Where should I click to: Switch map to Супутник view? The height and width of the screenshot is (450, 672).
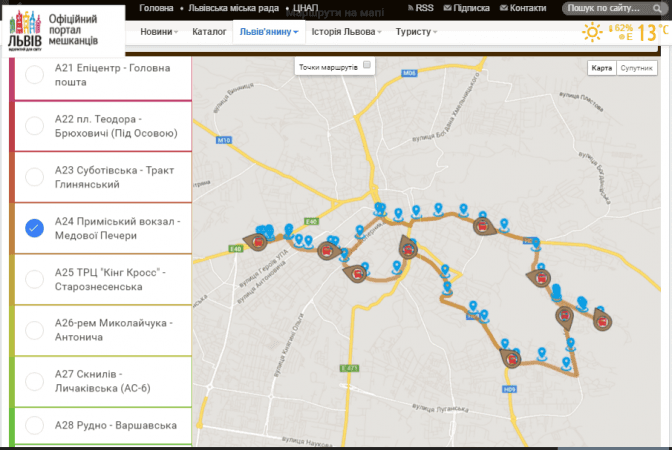pos(636,68)
